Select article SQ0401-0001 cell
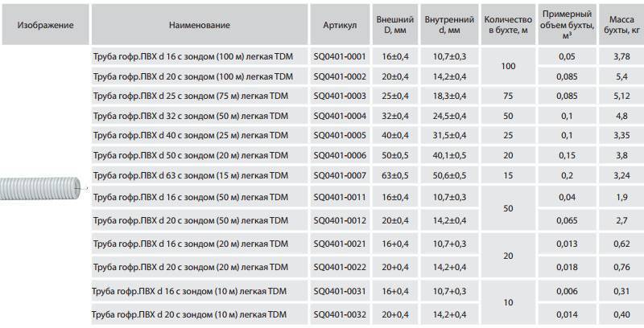The width and height of the screenshot is (644, 328). 340,56
